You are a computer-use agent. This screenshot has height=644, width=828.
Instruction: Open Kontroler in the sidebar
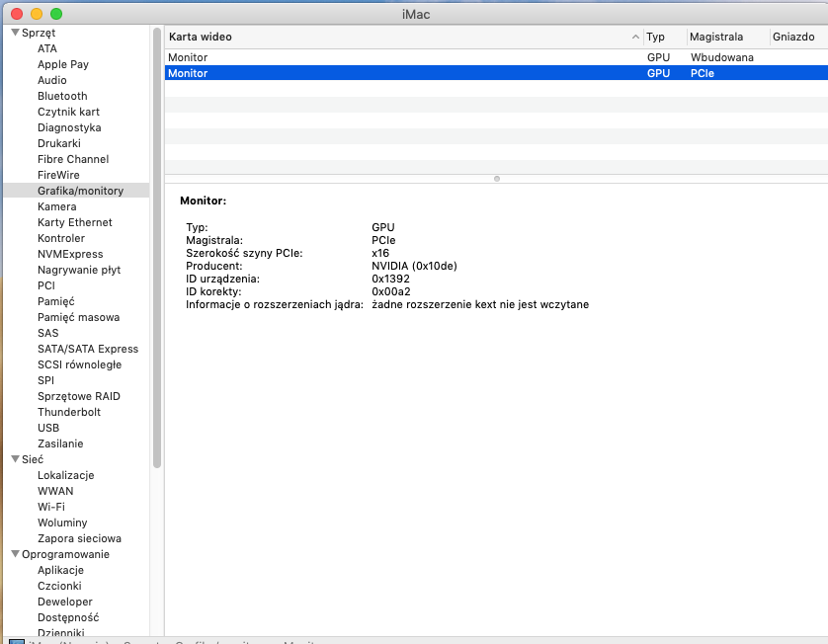coord(60,239)
